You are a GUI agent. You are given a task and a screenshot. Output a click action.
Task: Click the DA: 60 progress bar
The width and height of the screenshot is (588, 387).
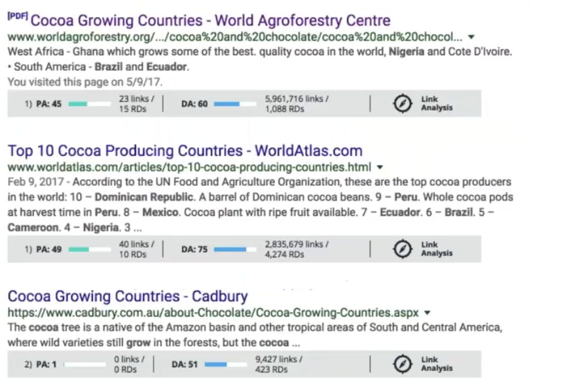coord(235,104)
